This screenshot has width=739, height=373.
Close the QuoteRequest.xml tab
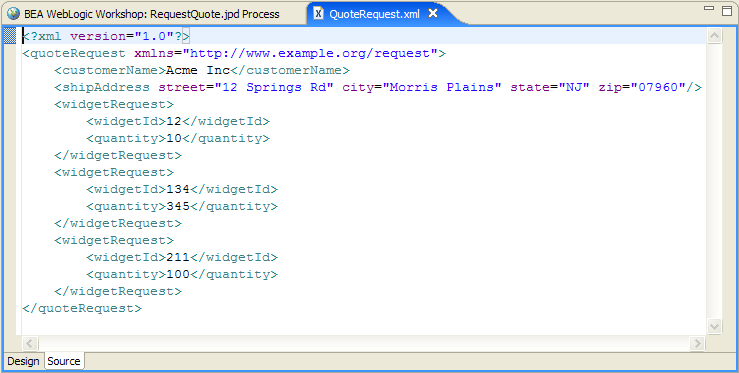click(433, 14)
